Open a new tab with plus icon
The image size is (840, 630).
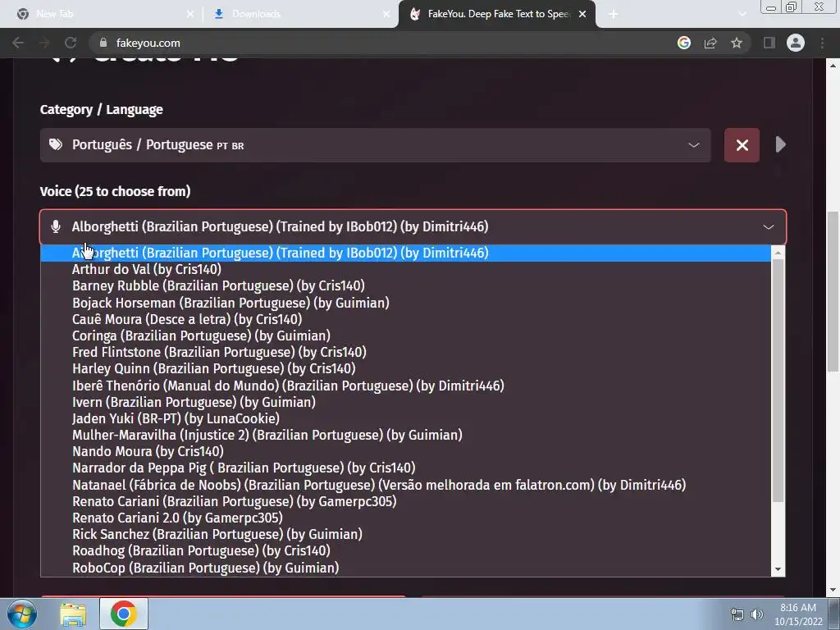[614, 15]
